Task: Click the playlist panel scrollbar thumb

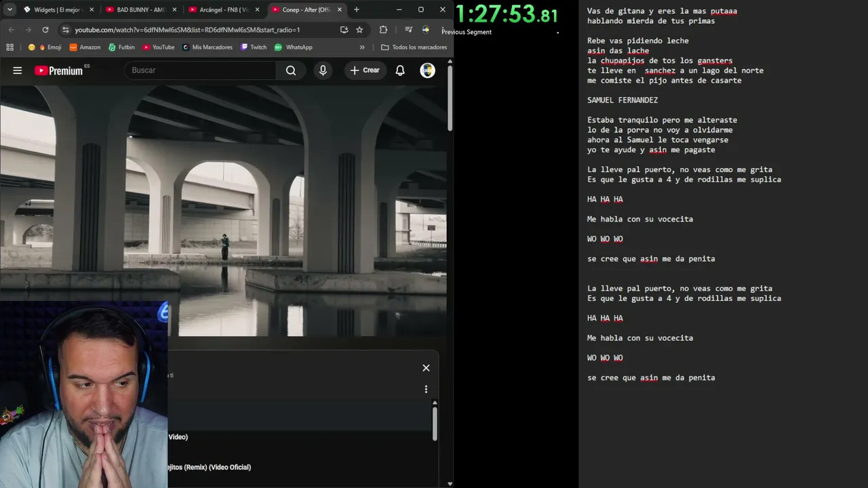Action: click(x=435, y=424)
